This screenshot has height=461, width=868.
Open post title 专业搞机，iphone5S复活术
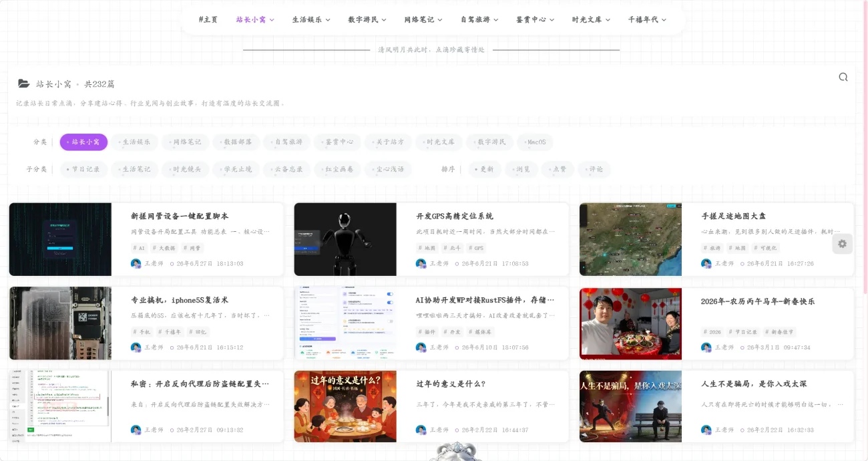[180, 301]
